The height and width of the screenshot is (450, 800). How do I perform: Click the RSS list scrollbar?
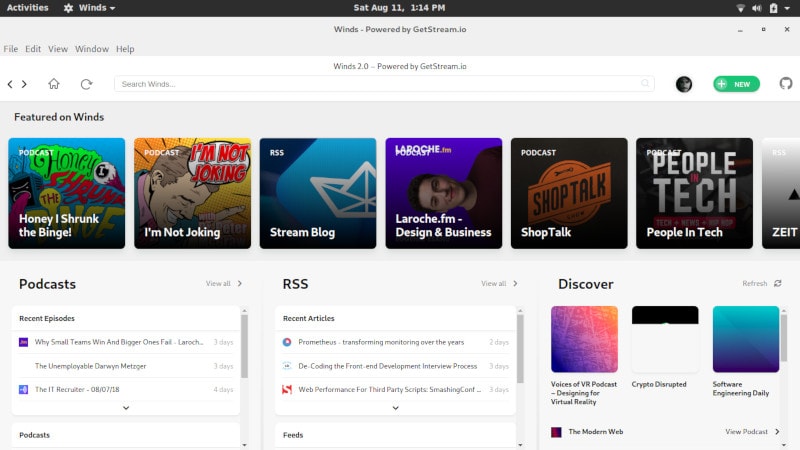tap(520, 348)
